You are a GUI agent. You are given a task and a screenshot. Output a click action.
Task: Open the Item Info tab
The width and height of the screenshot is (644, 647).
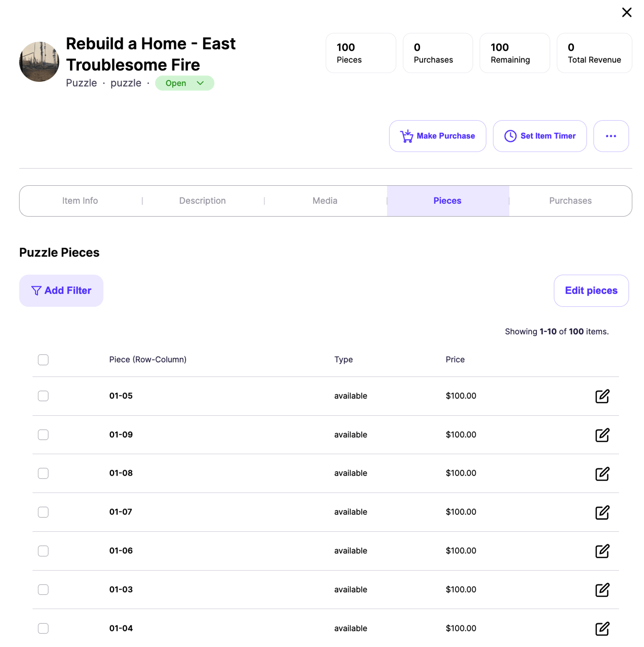(x=80, y=201)
